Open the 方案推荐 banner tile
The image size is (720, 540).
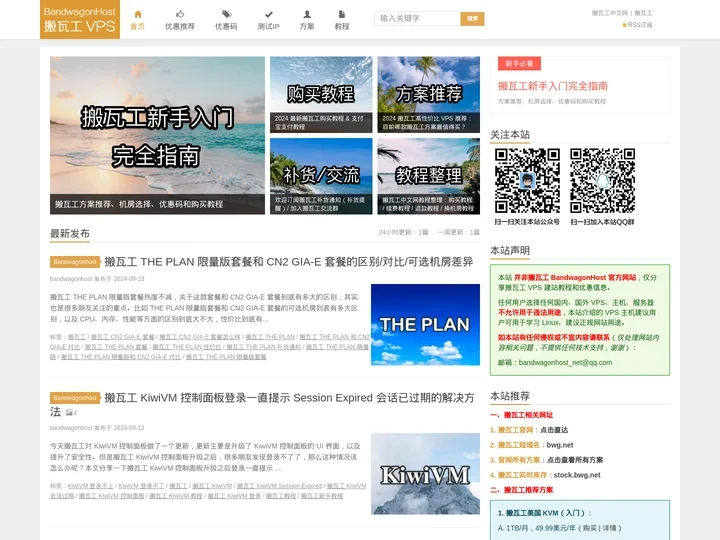point(429,95)
